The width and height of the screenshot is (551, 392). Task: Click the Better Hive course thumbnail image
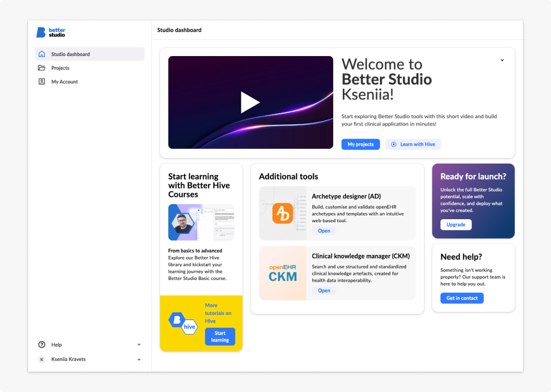tap(201, 222)
